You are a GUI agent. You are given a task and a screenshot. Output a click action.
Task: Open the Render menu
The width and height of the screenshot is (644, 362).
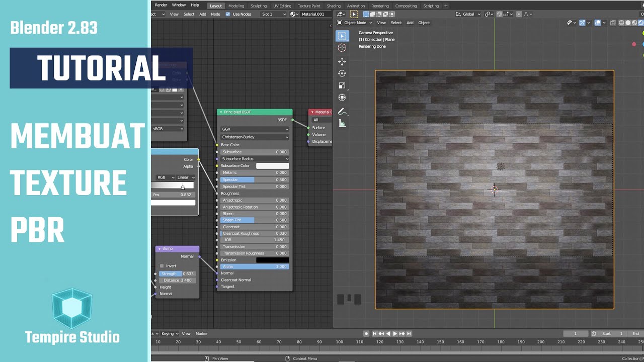click(x=161, y=5)
